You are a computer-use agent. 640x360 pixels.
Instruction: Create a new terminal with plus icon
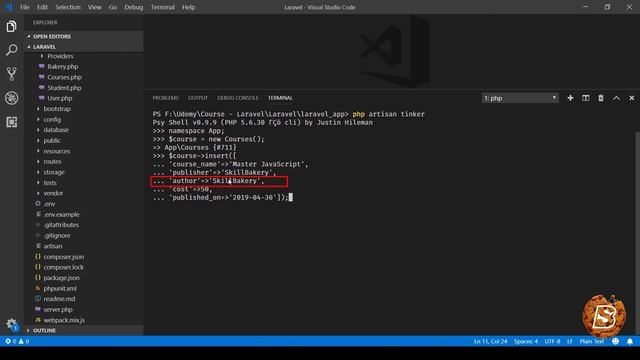tap(570, 98)
